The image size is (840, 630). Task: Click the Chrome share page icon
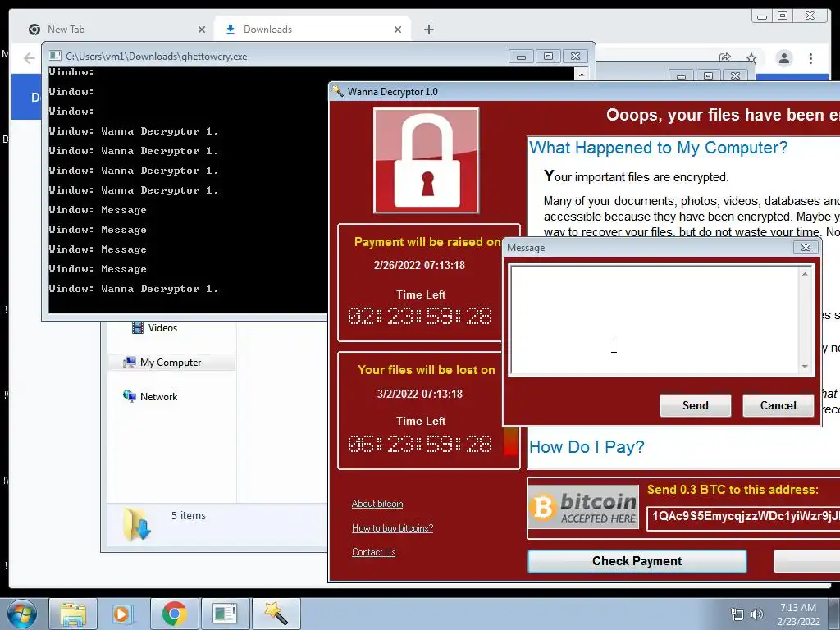click(x=725, y=57)
